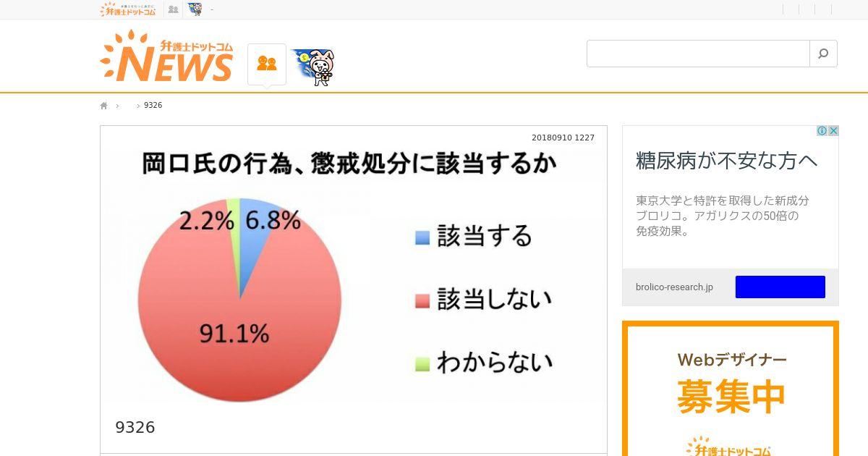Click the Webデザイナー募集中 banner
868x456 pixels.
(x=731, y=389)
